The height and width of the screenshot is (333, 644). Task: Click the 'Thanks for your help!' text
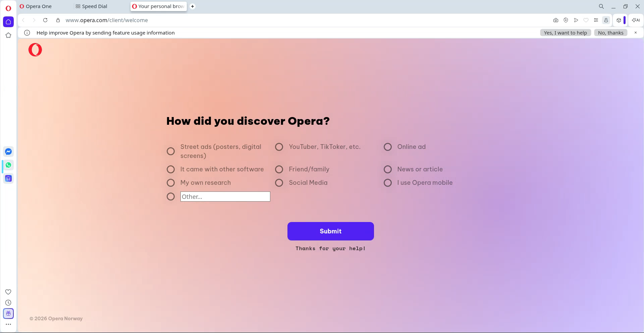click(330, 248)
